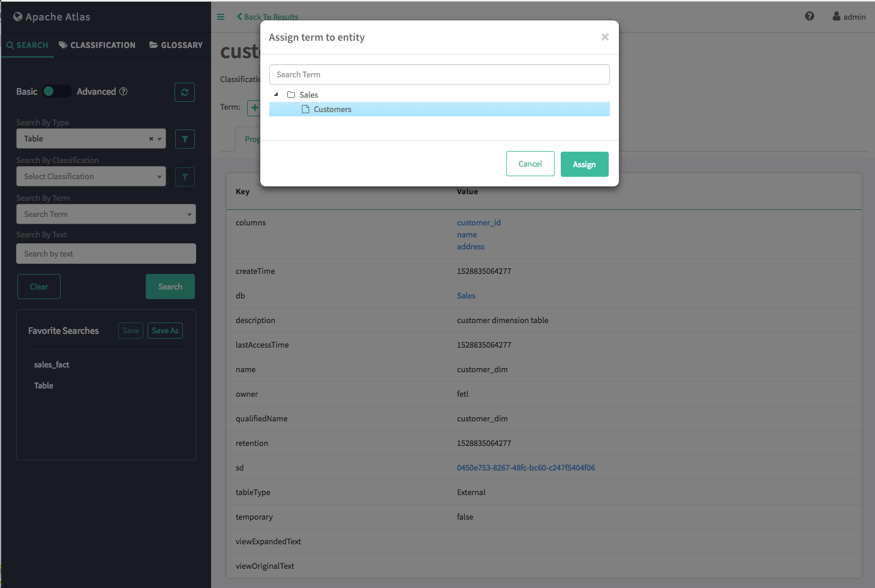
Task: Open the Select Classification dropdown
Action: pos(91,176)
